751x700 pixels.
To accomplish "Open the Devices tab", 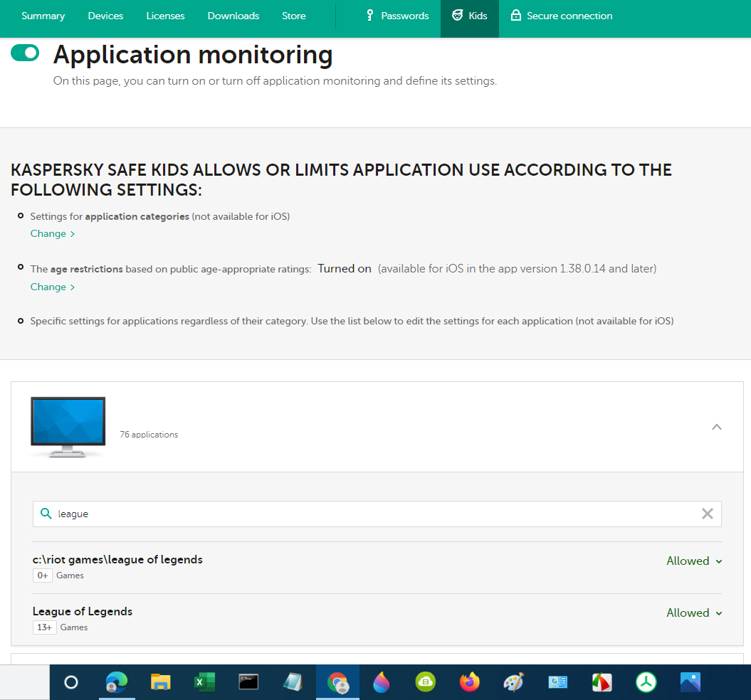I will coord(105,16).
